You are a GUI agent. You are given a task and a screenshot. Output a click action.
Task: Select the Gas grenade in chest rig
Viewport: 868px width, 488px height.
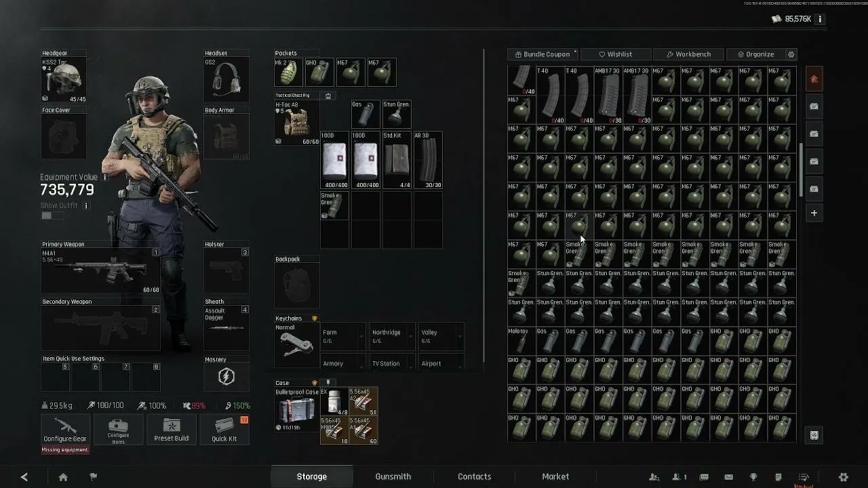(x=366, y=114)
